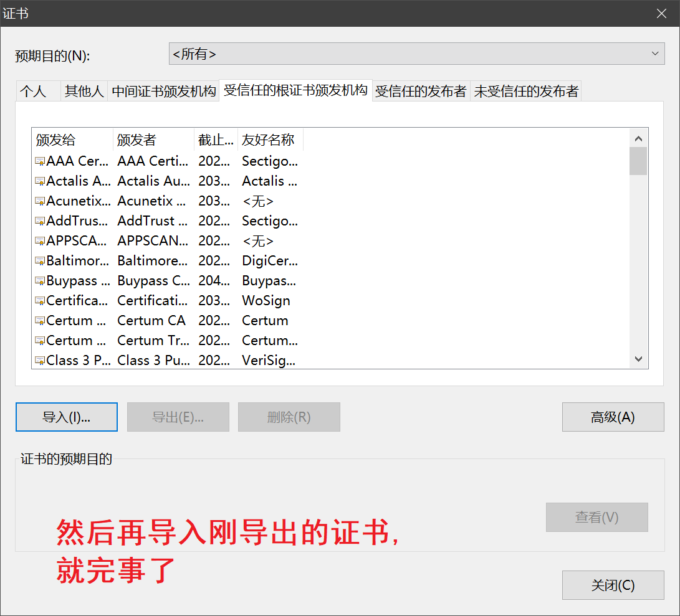
Task: Click the APPSCA... certificate icon
Action: tap(40, 241)
